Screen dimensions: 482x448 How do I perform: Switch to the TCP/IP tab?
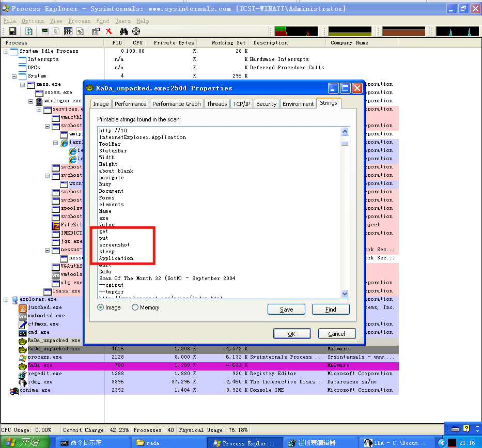pyautogui.click(x=242, y=104)
